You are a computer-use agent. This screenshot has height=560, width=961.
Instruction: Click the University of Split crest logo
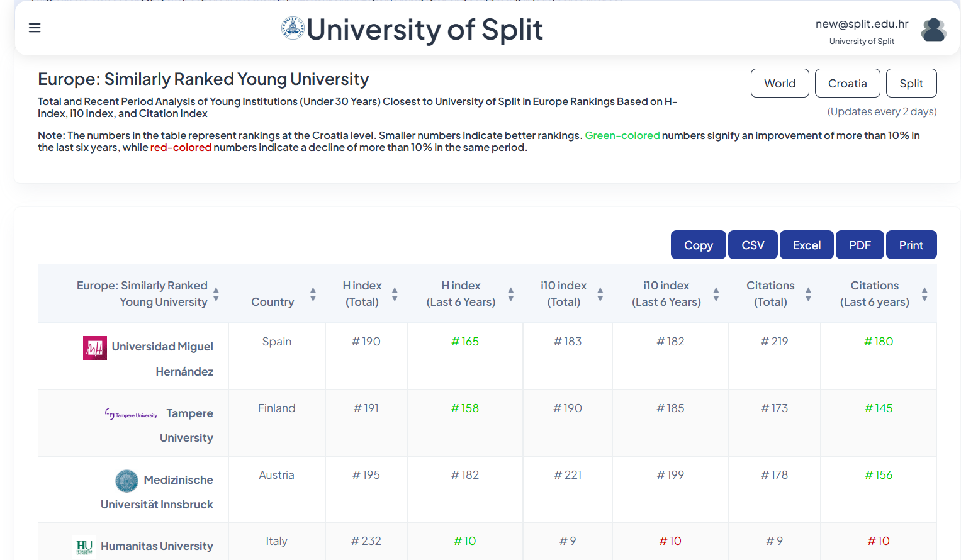point(293,28)
